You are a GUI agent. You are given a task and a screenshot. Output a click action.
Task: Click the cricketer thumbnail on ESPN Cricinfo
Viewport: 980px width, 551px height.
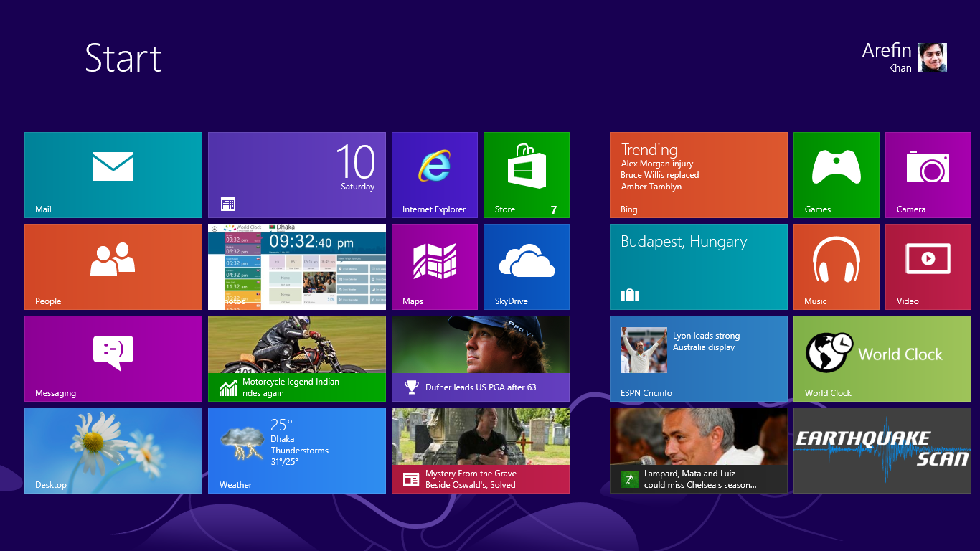644,350
